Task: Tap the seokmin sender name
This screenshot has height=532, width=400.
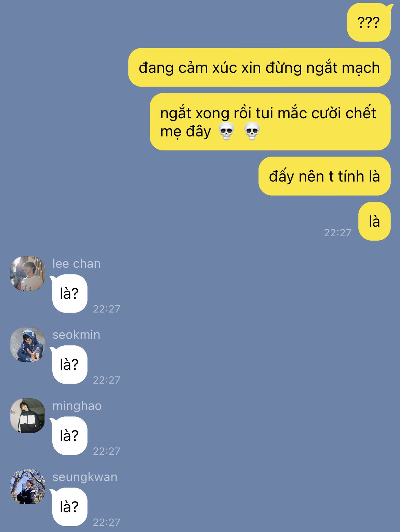Action: (x=77, y=335)
